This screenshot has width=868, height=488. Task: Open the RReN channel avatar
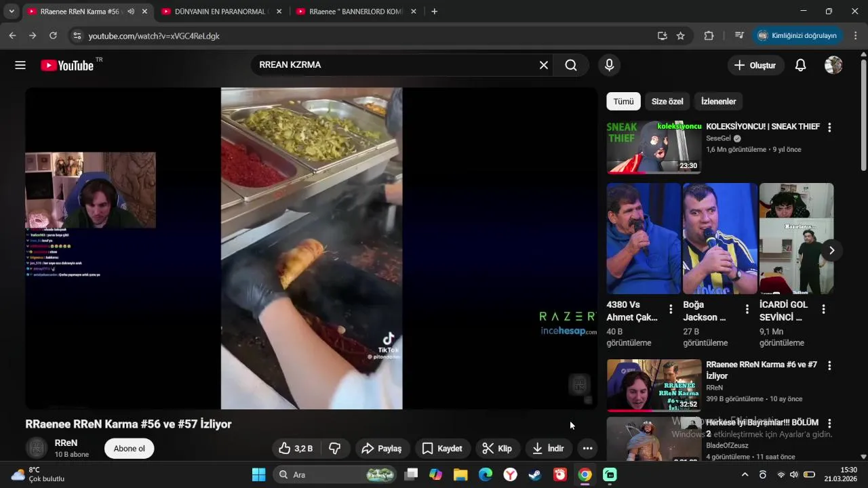pyautogui.click(x=37, y=448)
